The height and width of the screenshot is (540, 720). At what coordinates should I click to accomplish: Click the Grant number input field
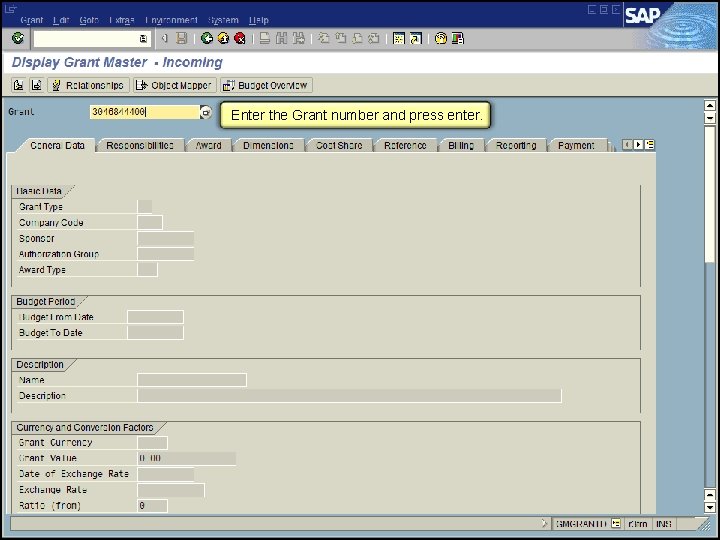(x=145, y=112)
